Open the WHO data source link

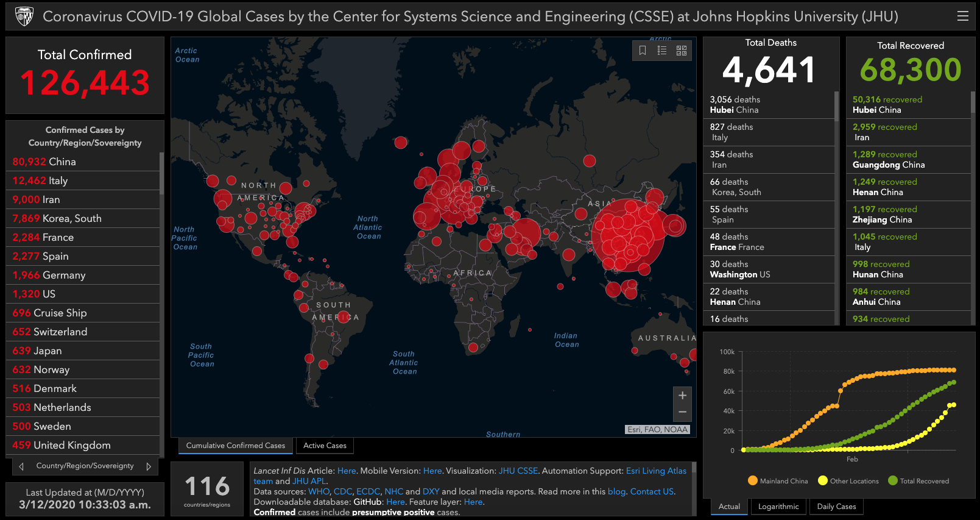click(x=319, y=491)
